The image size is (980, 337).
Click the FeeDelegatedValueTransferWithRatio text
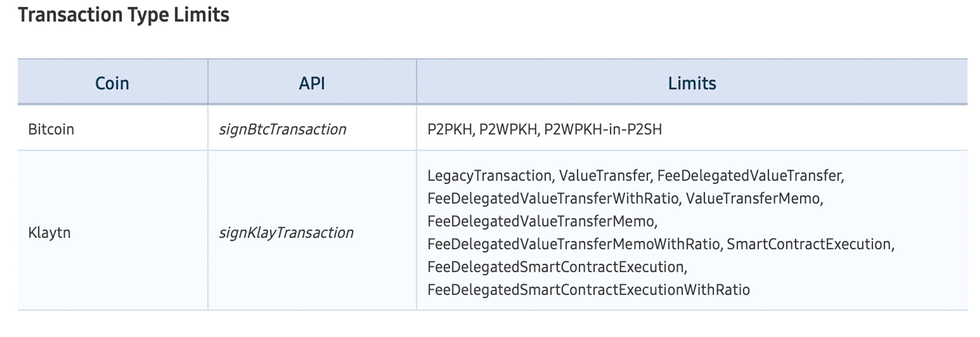pyautogui.click(x=553, y=199)
